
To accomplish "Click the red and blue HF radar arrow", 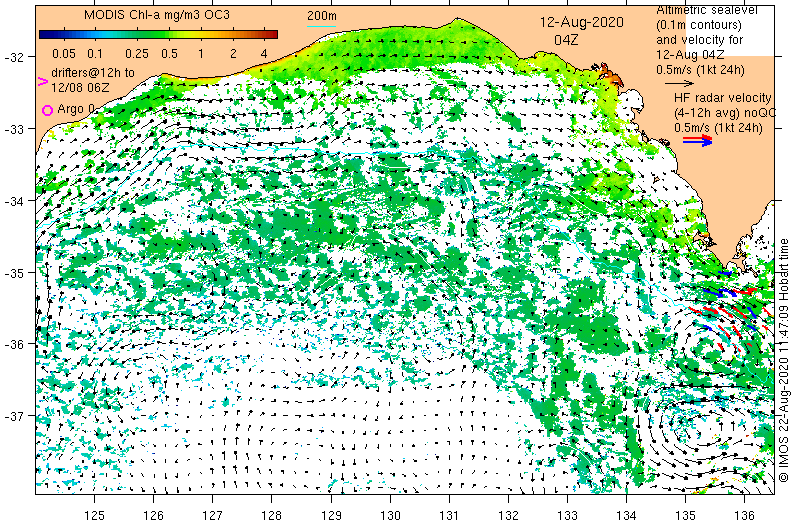I will tap(698, 140).
